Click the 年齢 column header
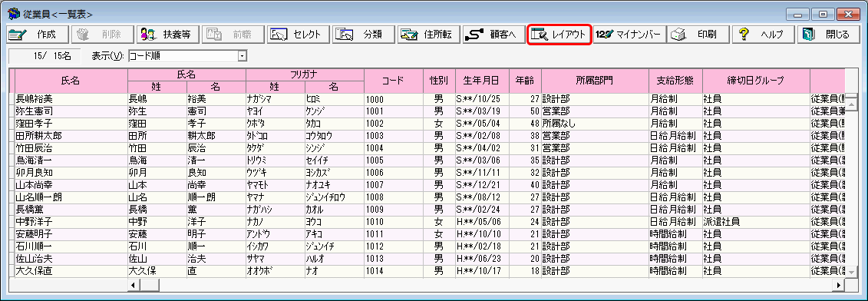The image size is (868, 301). tap(525, 81)
